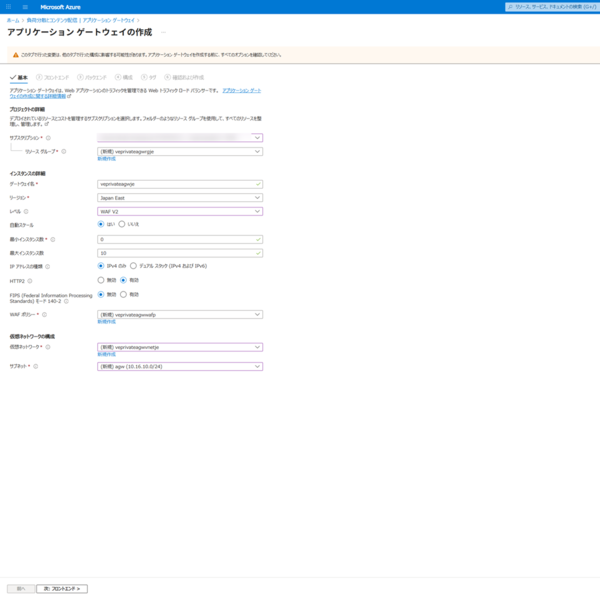The height and width of the screenshot is (600, 600).
Task: Choose the デュアル スタック (IPv4 および IPv6) option
Action: click(x=133, y=266)
